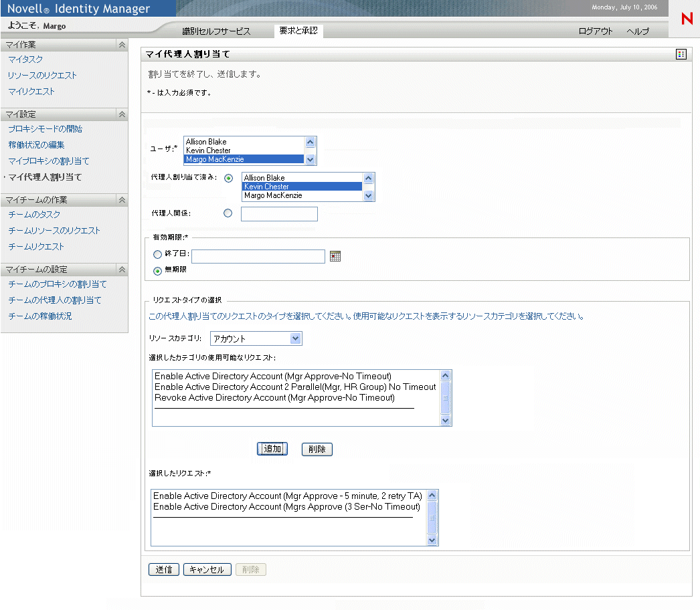Switch to the 要求と承認 tab
The image size is (700, 610).
[298, 31]
